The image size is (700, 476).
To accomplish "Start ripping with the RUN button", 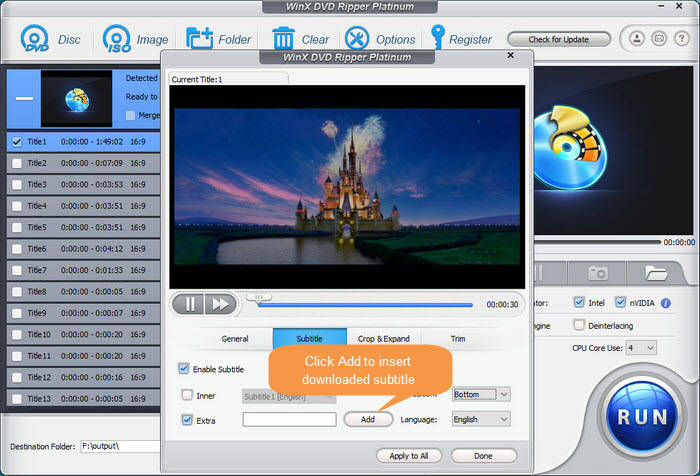I will (642, 417).
